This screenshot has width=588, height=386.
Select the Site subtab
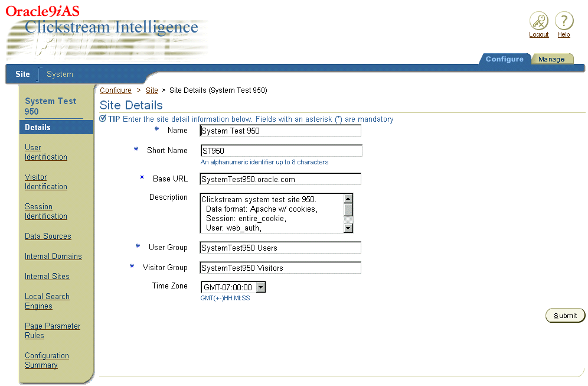coord(22,74)
